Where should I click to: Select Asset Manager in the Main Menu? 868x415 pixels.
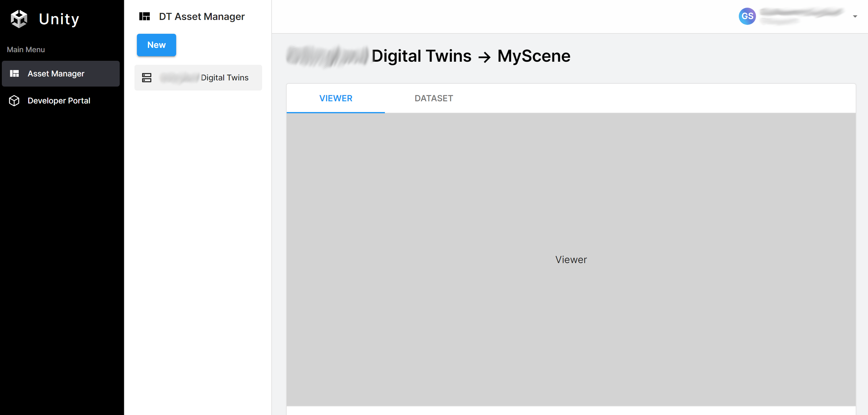click(56, 73)
